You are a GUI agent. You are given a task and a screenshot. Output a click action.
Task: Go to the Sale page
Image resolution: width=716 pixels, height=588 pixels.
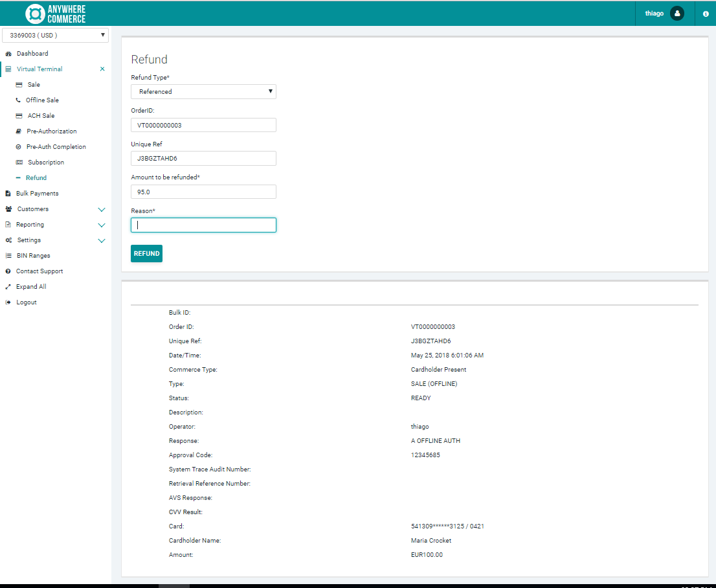34,85
